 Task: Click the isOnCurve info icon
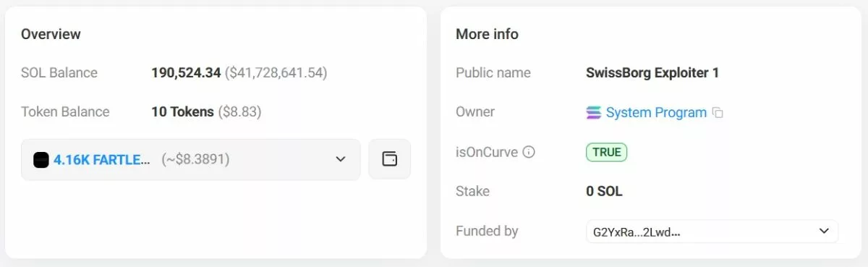(529, 152)
